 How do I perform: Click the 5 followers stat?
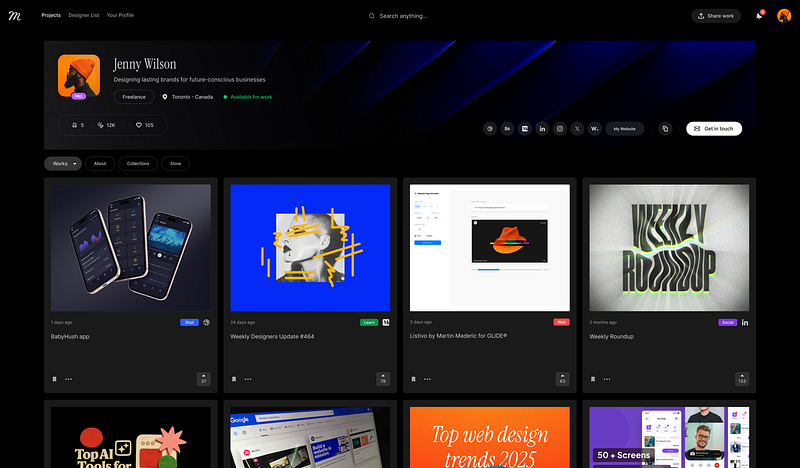click(78, 125)
